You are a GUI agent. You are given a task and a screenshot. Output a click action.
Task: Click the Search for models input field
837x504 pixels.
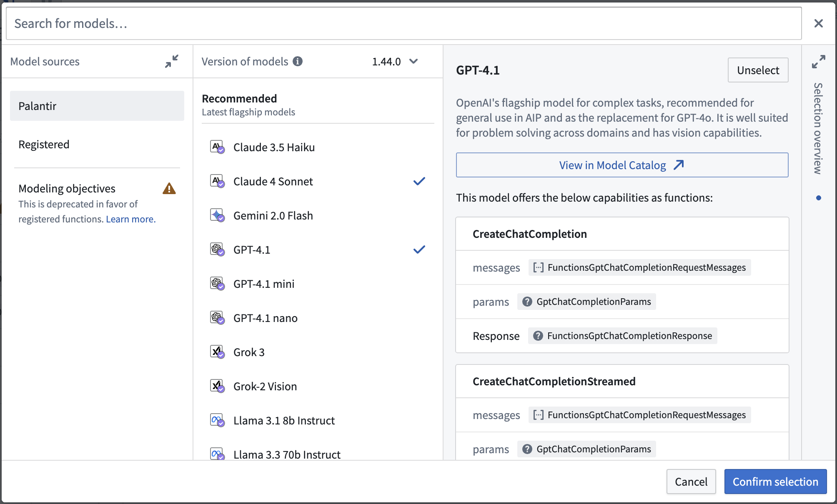[x=250, y=23]
